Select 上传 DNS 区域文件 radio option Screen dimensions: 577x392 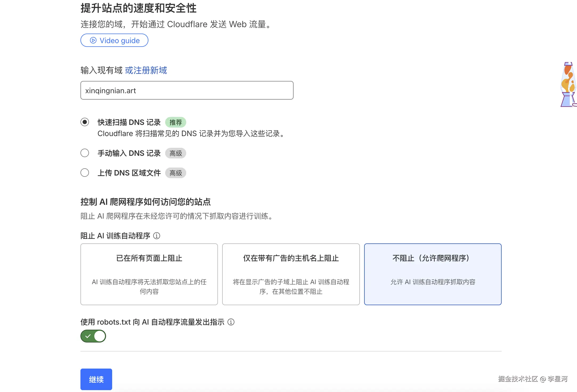[85, 173]
